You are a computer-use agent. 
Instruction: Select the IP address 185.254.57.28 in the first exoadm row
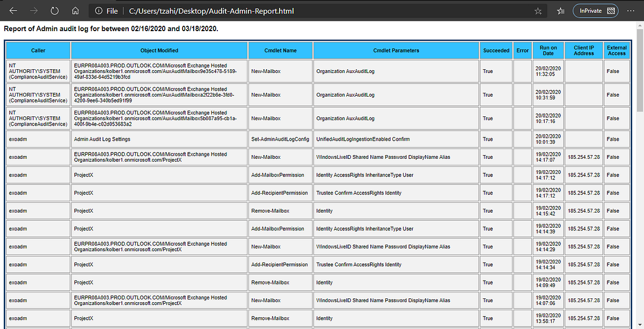[583, 157]
